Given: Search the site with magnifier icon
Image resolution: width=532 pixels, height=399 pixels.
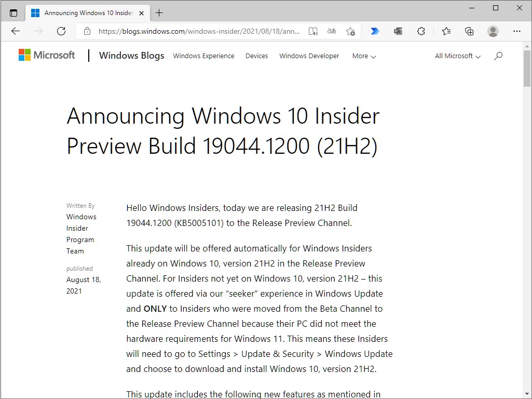Looking at the screenshot, I should [x=498, y=56].
